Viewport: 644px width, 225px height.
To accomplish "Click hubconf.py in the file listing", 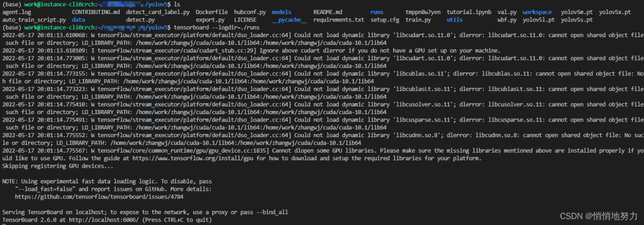I will (x=250, y=12).
